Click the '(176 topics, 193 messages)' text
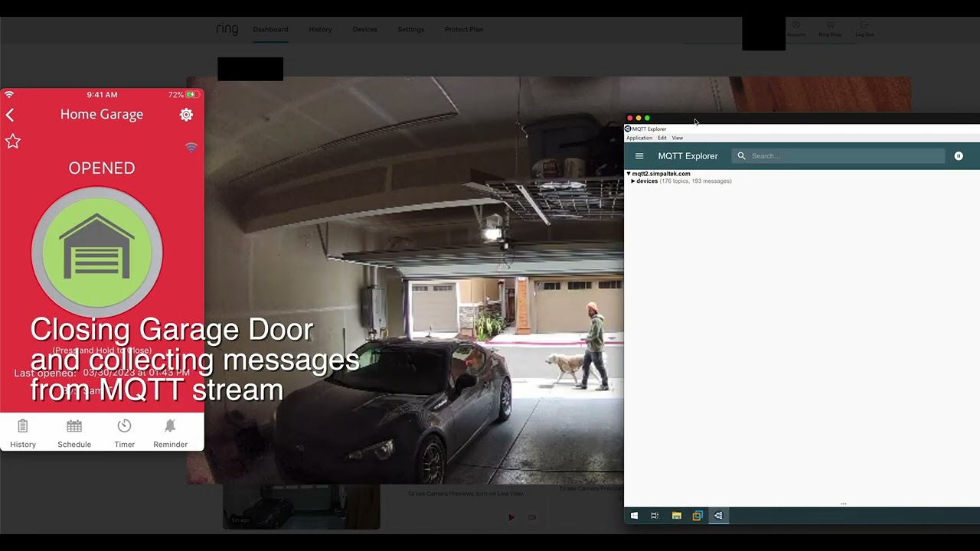This screenshot has height=551, width=980. (695, 181)
